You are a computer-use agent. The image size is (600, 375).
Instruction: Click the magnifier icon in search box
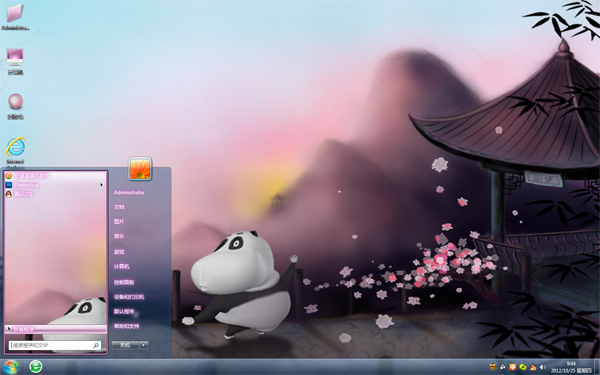(96, 345)
